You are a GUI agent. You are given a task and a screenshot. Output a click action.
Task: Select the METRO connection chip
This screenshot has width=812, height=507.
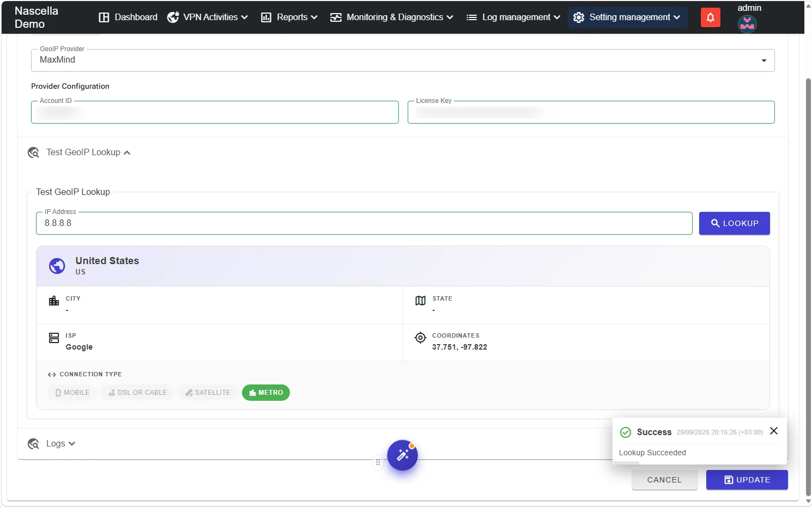[x=266, y=393]
